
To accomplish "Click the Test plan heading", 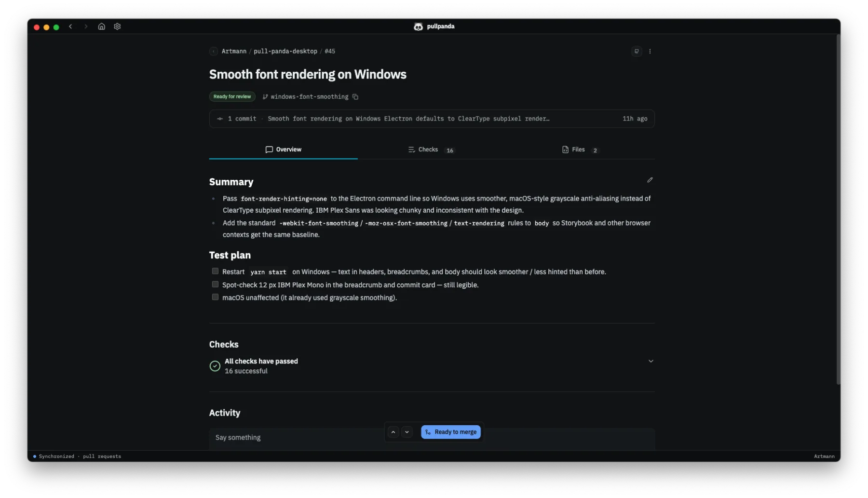I will (230, 255).
